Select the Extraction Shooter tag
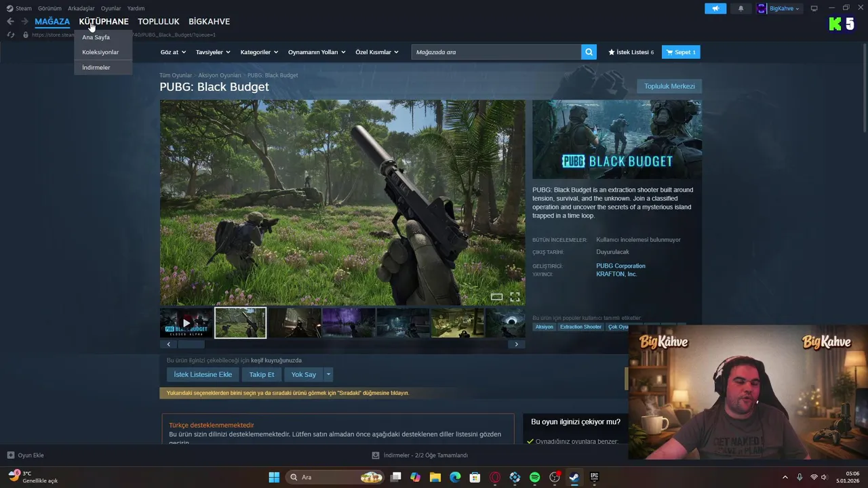 click(580, 327)
